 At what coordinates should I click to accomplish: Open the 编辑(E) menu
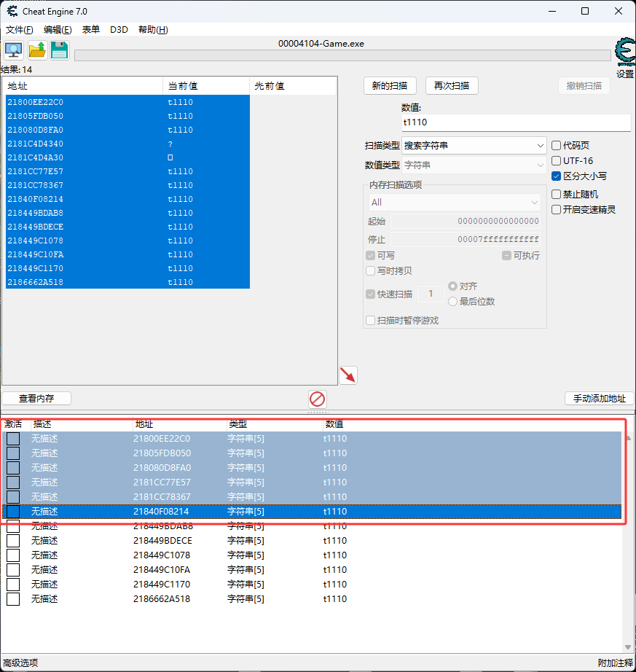[x=58, y=30]
